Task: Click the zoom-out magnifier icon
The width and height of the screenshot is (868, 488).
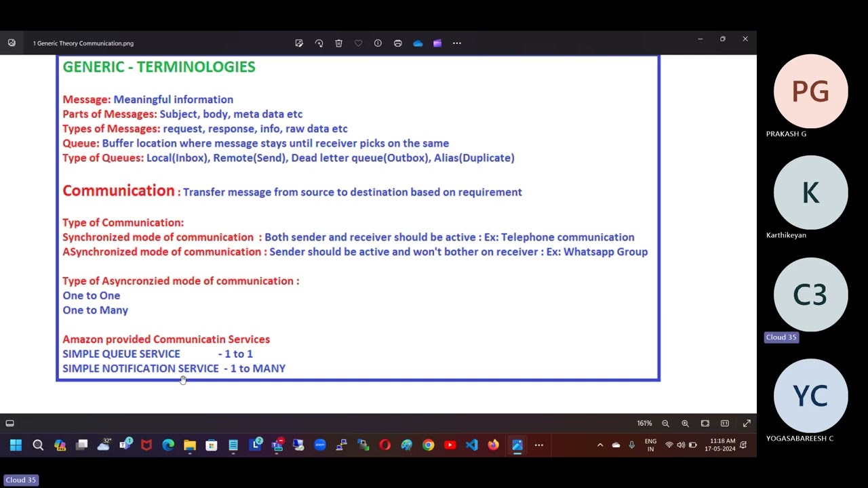Action: (x=665, y=424)
